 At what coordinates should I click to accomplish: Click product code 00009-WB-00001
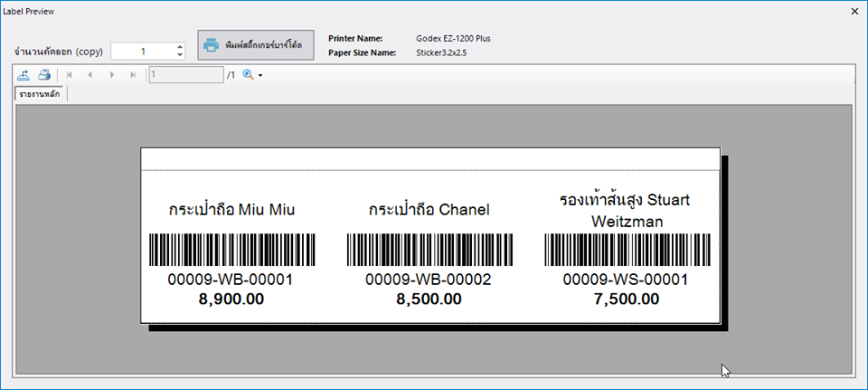tap(231, 281)
